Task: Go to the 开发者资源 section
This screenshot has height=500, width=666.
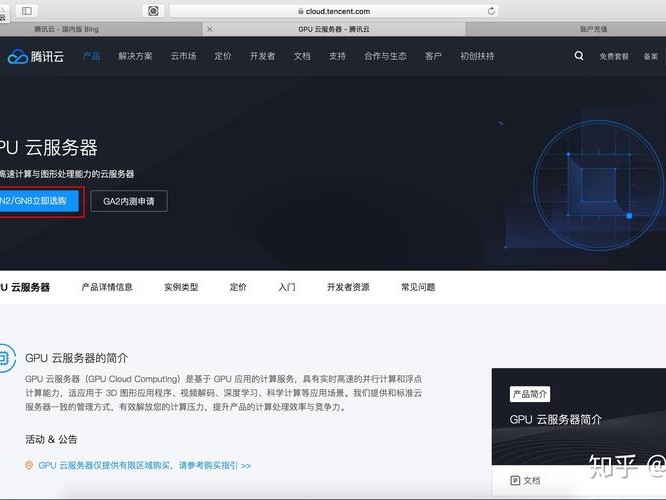Action: pyautogui.click(x=348, y=287)
